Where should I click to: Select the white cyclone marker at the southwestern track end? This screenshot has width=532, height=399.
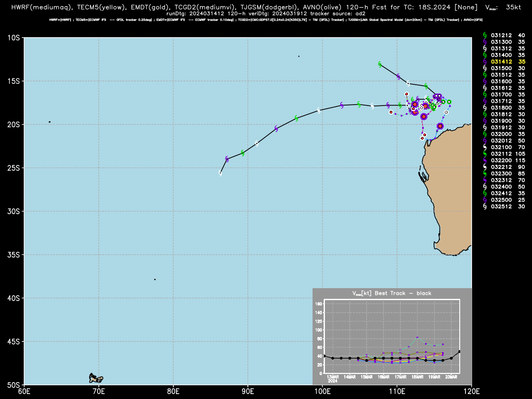click(x=220, y=173)
